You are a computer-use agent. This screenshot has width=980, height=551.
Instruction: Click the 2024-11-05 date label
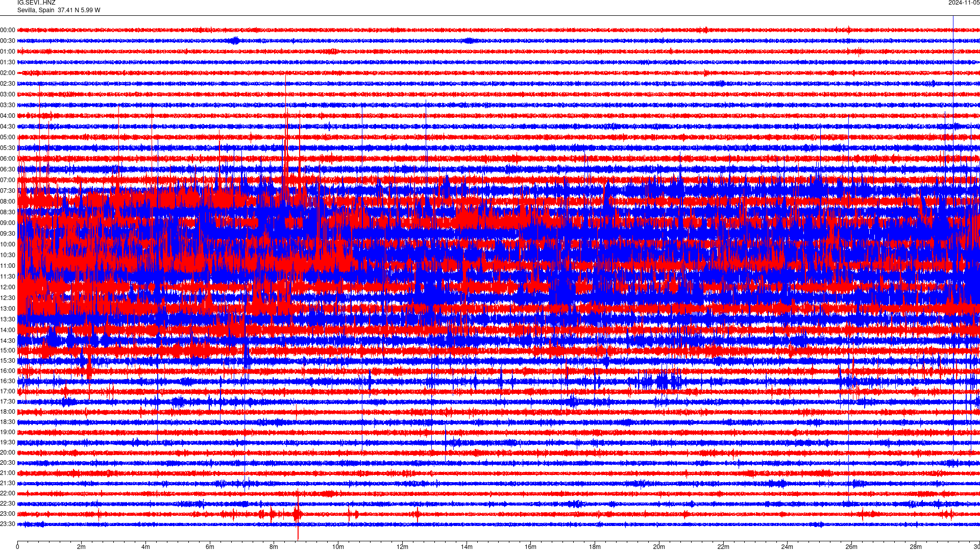click(x=964, y=3)
